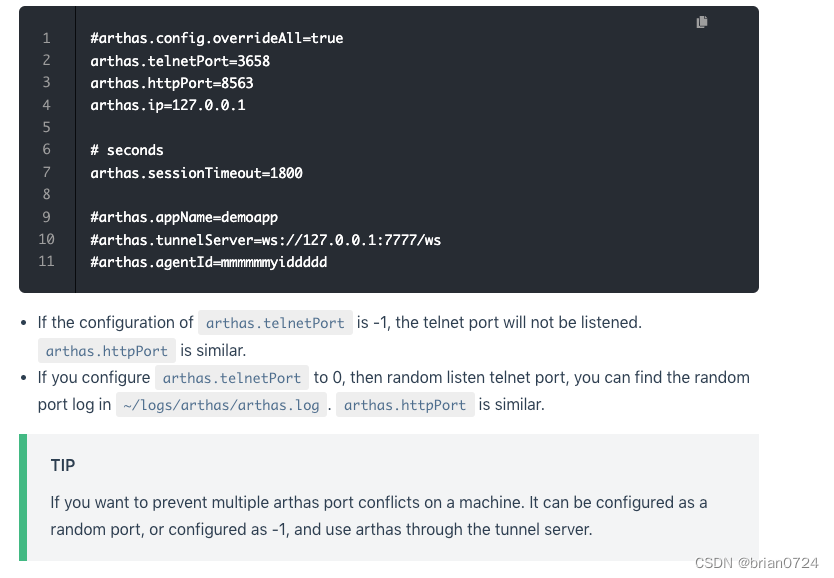The width and height of the screenshot is (834, 578).
Task: Click line number 10 in the gutter
Action: click(47, 239)
